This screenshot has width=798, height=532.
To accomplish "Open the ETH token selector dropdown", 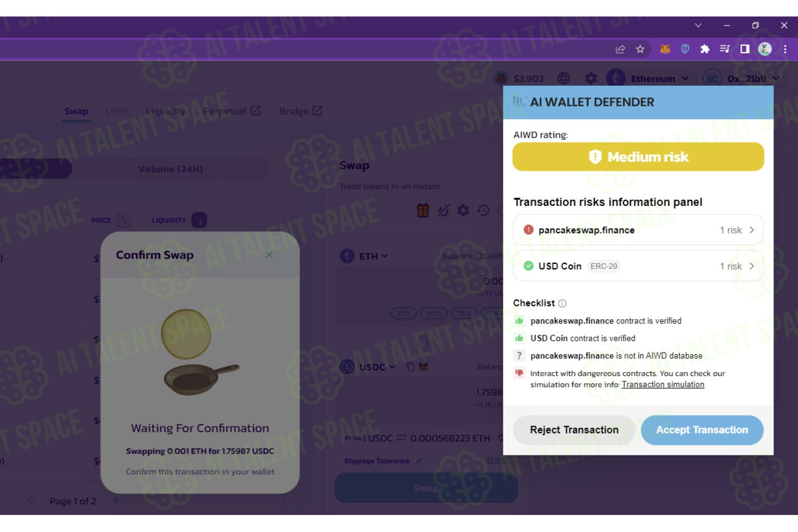I will click(x=364, y=256).
